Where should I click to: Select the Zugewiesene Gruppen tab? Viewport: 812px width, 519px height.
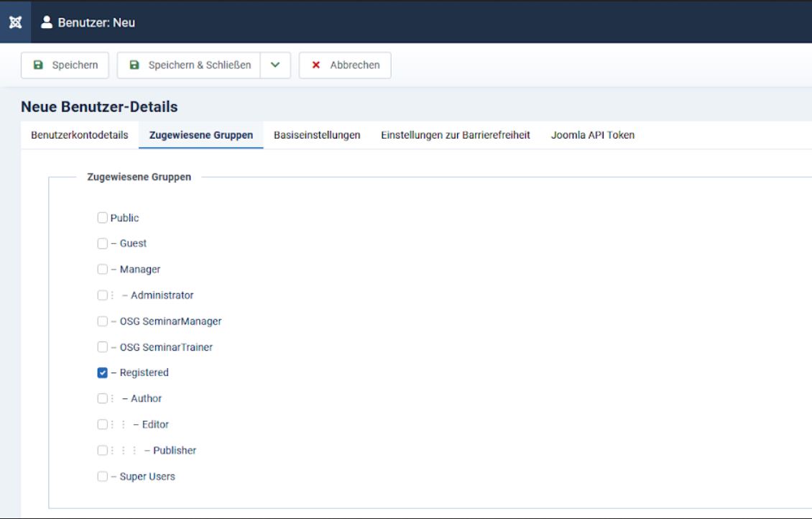pyautogui.click(x=201, y=135)
